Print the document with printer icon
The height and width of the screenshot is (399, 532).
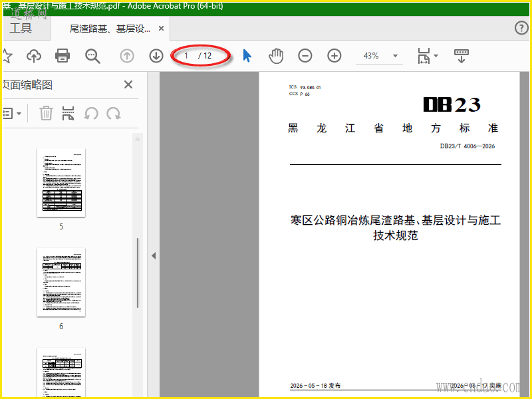[x=63, y=56]
